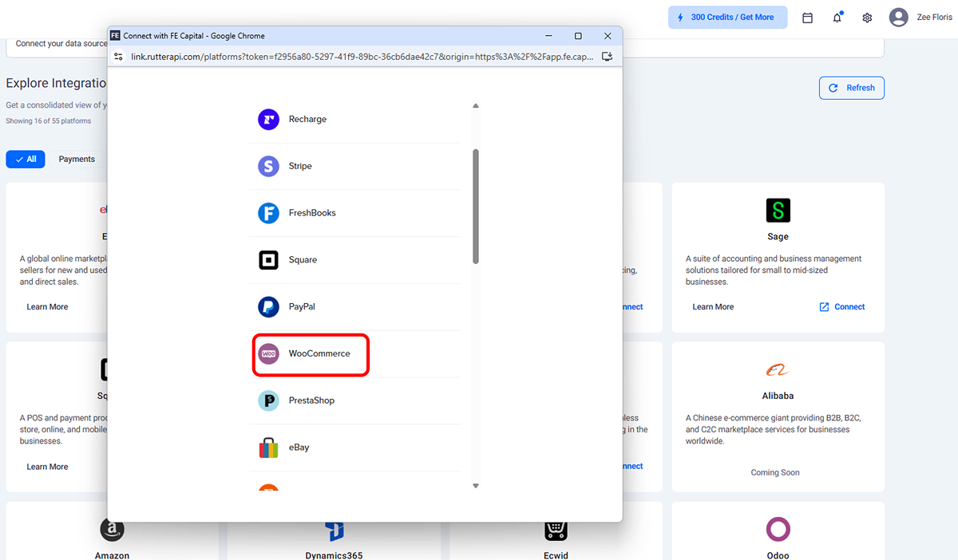Screen dimensions: 958x560
Task: Click the Zee Floris user name
Action: [934, 18]
